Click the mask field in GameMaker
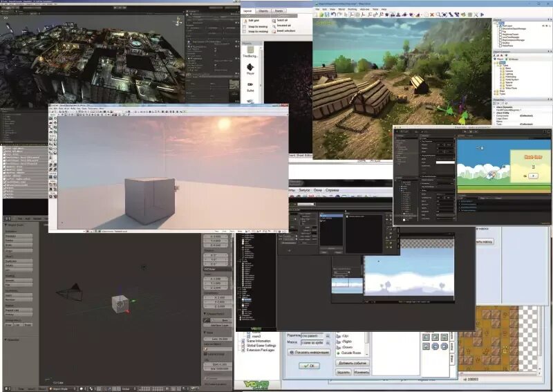 [x=312, y=343]
